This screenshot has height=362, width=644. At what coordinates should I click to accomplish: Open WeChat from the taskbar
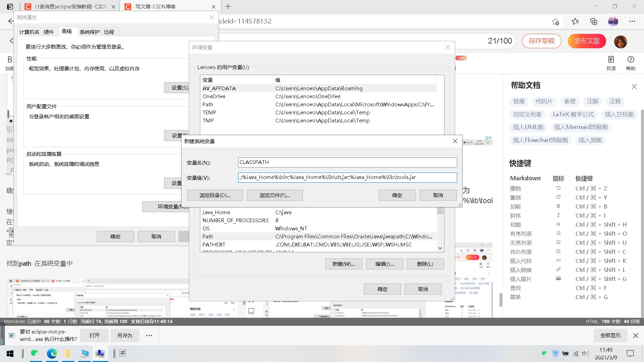pos(35,353)
